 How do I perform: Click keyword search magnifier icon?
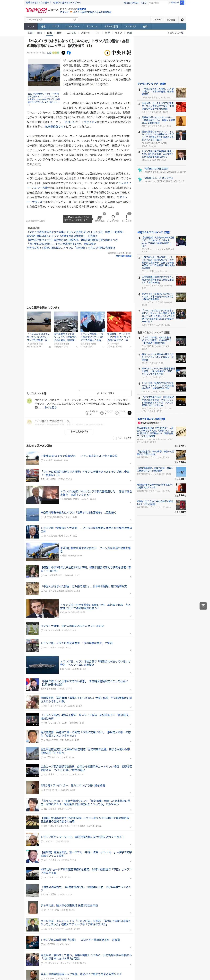(x=75, y=19)
